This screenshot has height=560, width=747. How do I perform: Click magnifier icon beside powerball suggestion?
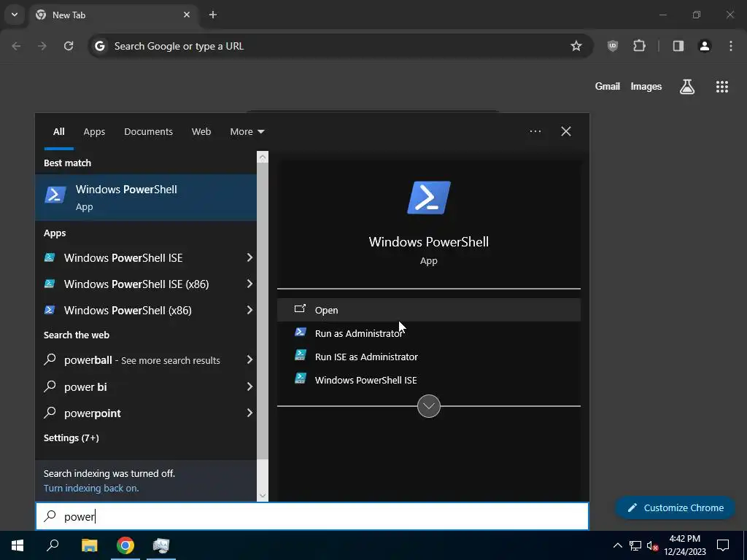point(50,359)
